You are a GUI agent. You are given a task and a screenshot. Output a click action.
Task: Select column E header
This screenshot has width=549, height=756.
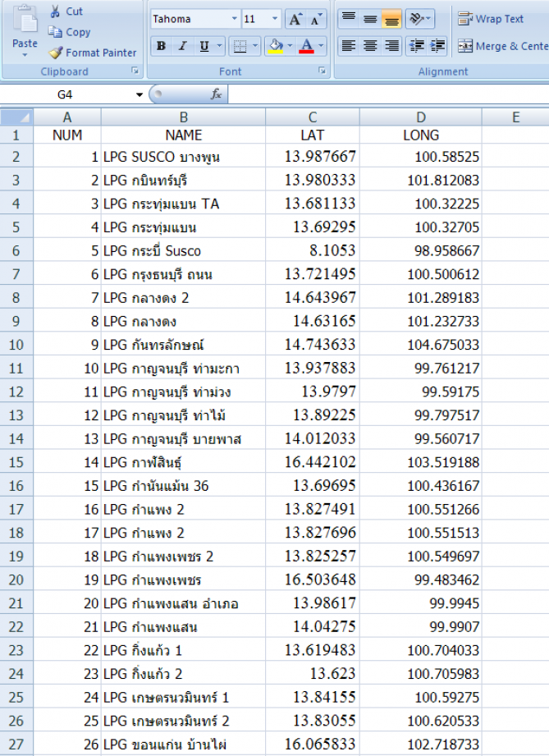coord(515,117)
